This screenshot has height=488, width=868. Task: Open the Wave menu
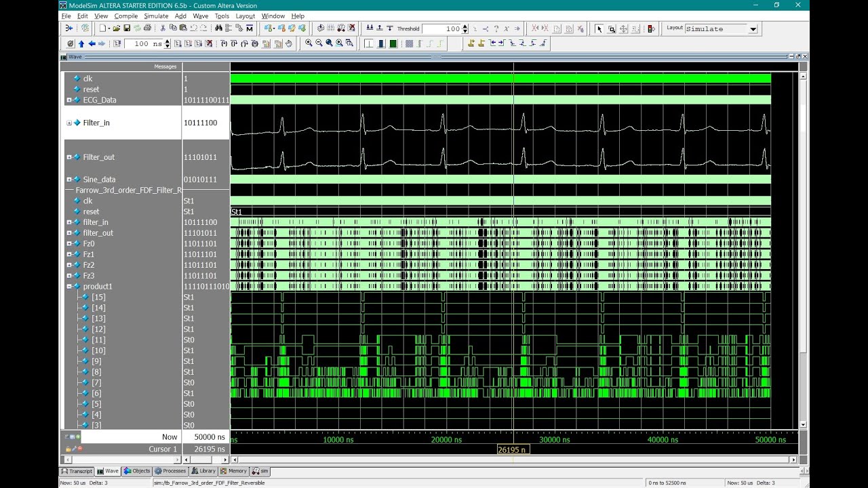[201, 16]
